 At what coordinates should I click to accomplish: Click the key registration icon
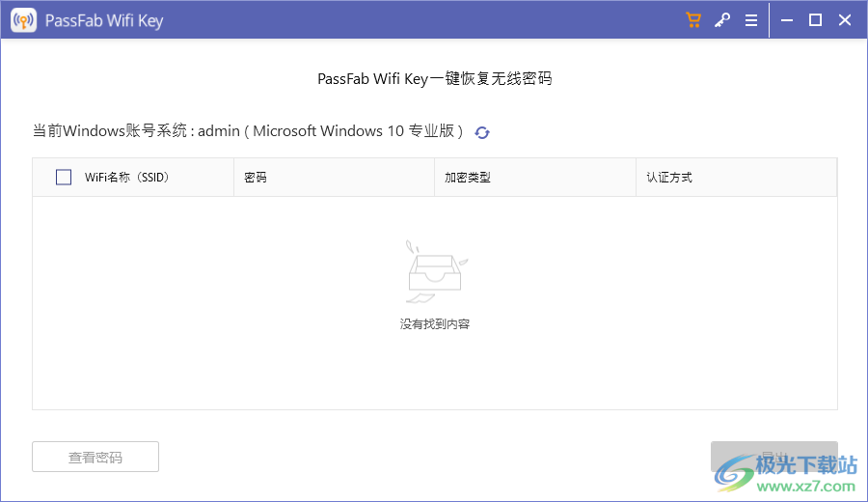pos(721,20)
